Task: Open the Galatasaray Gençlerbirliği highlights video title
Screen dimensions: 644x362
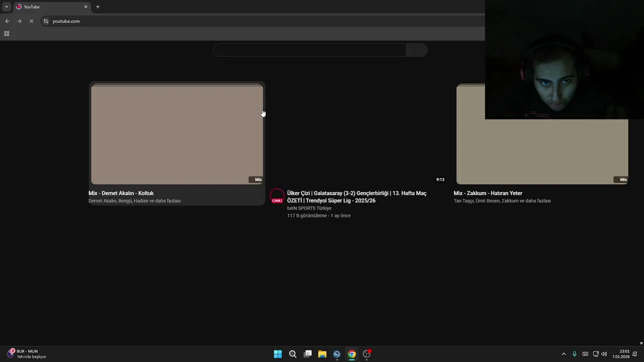Action: tap(357, 197)
